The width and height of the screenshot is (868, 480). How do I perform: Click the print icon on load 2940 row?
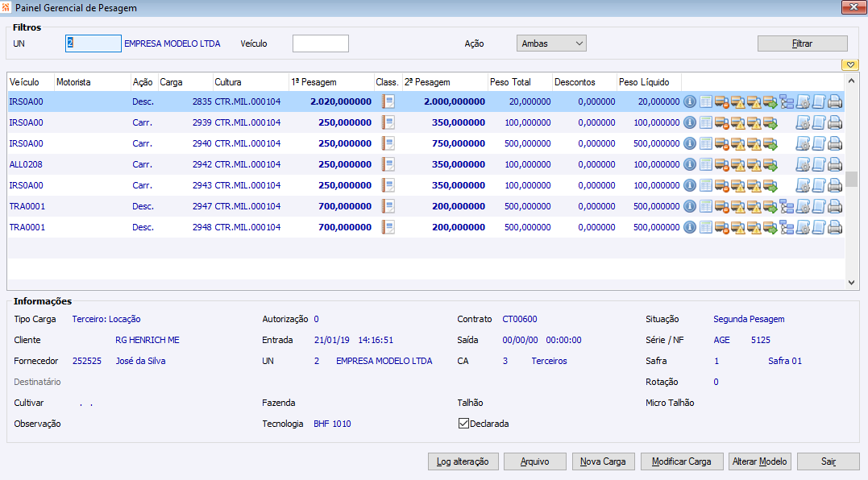(835, 143)
